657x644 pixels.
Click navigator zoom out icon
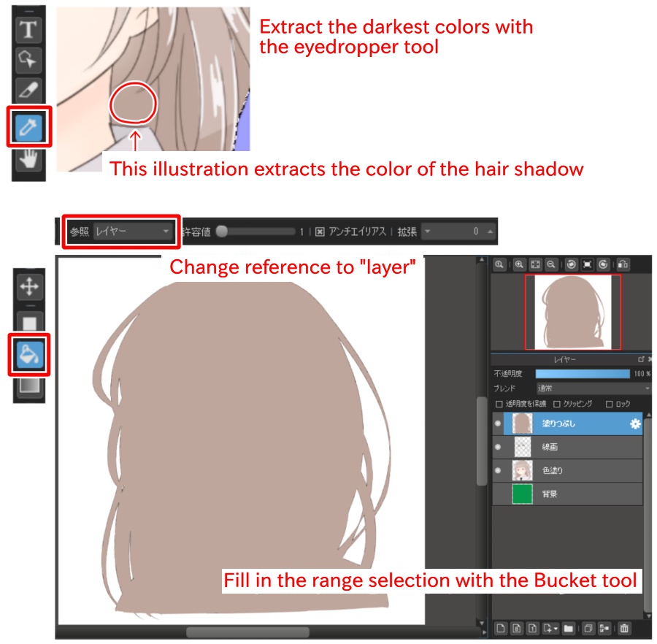click(x=551, y=264)
